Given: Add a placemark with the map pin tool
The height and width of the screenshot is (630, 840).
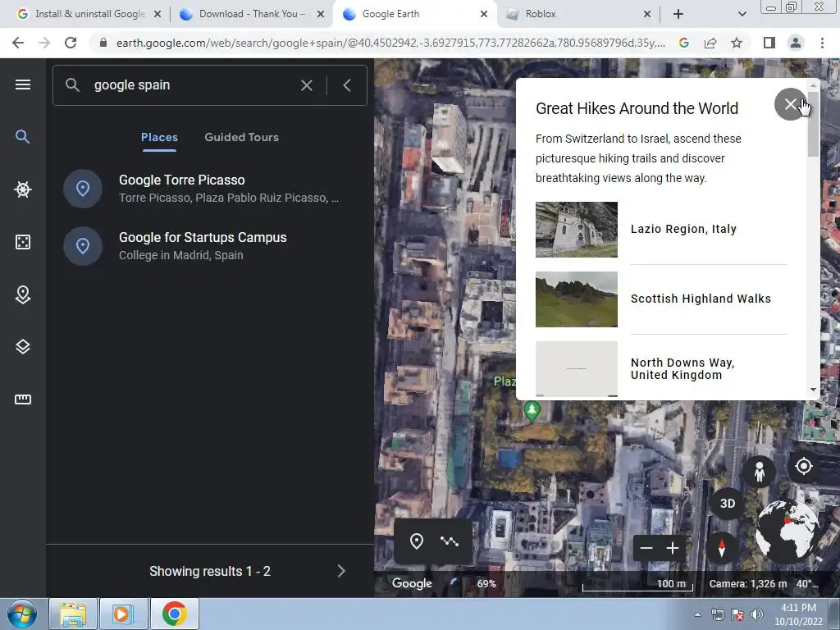Looking at the screenshot, I should pyautogui.click(x=416, y=541).
